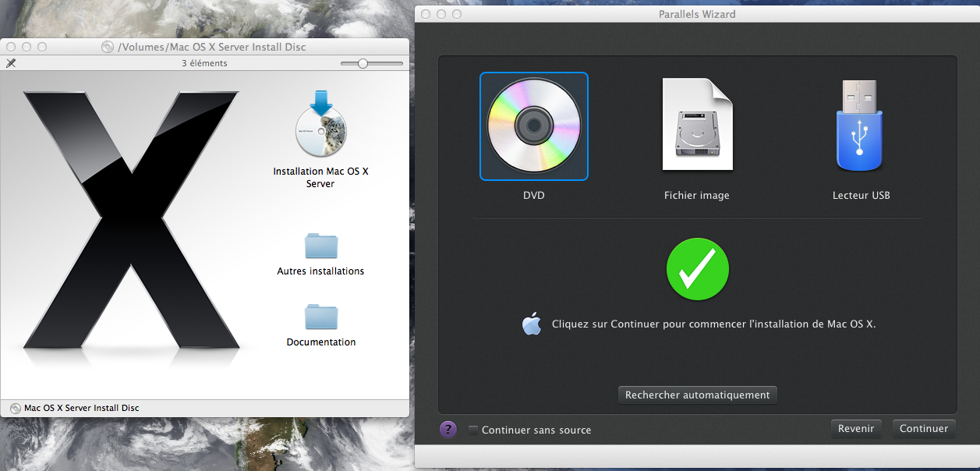Click the green checkmark status icon

(698, 269)
